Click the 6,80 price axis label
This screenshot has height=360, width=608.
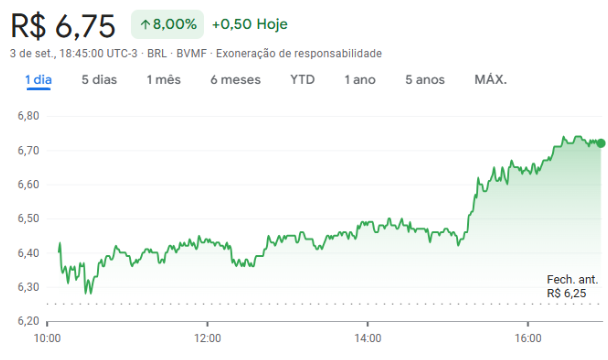(28, 116)
